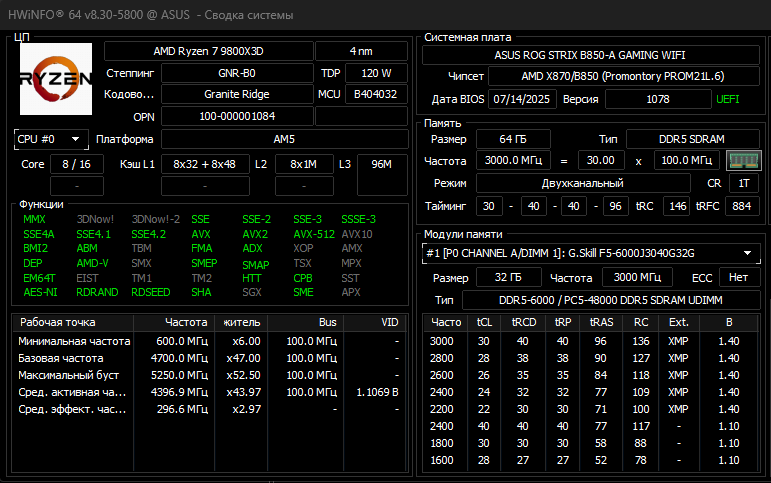Viewport: 771px width, 483px height.
Task: Select the Минимальная частота row
Action: click(x=209, y=341)
